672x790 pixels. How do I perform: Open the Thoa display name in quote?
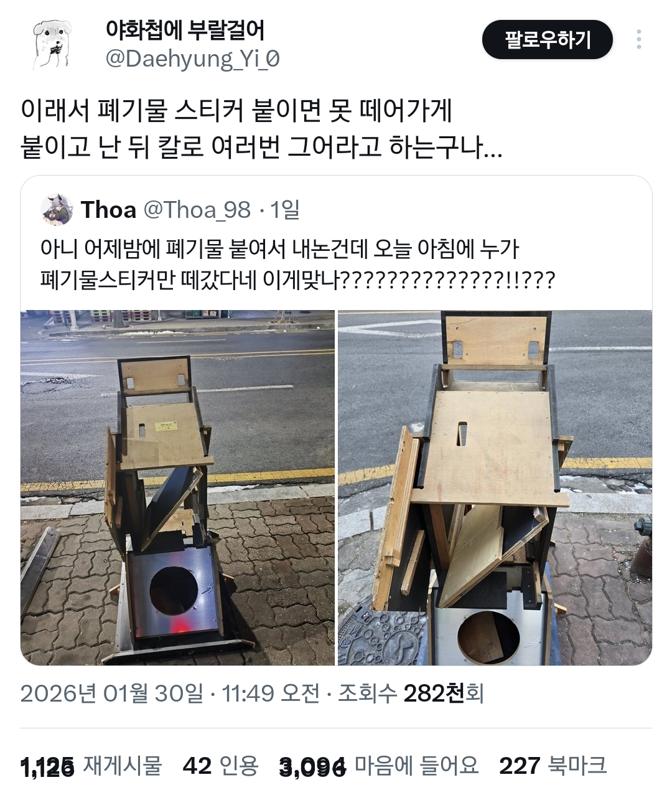(x=108, y=210)
